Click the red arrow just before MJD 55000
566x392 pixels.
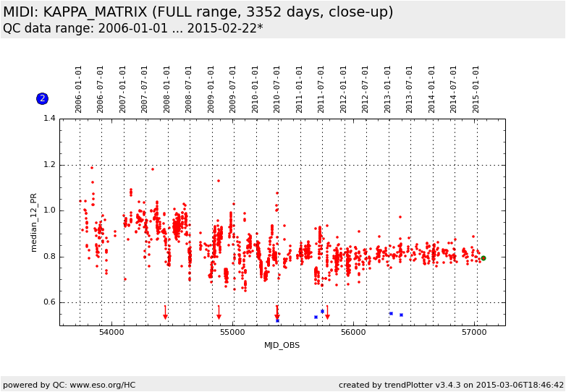click(219, 312)
